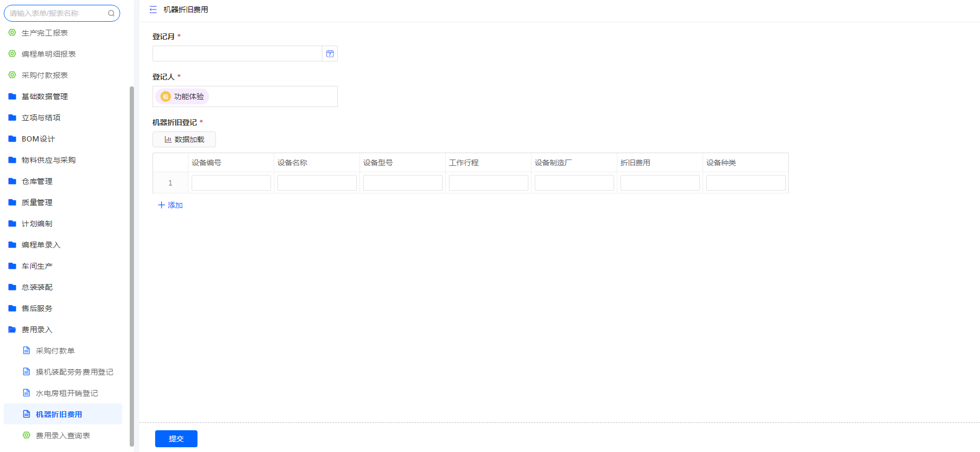Expand the 计划编制 folder

point(37,224)
